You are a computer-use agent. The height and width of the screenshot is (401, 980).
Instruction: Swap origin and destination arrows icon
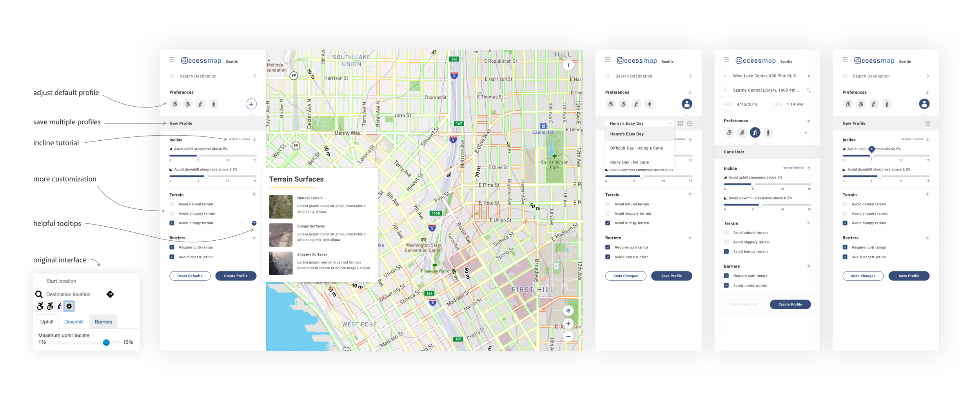click(809, 90)
